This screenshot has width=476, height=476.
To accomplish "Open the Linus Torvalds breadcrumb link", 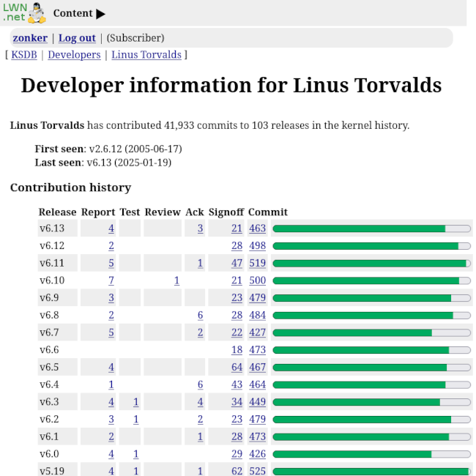I will tap(146, 55).
